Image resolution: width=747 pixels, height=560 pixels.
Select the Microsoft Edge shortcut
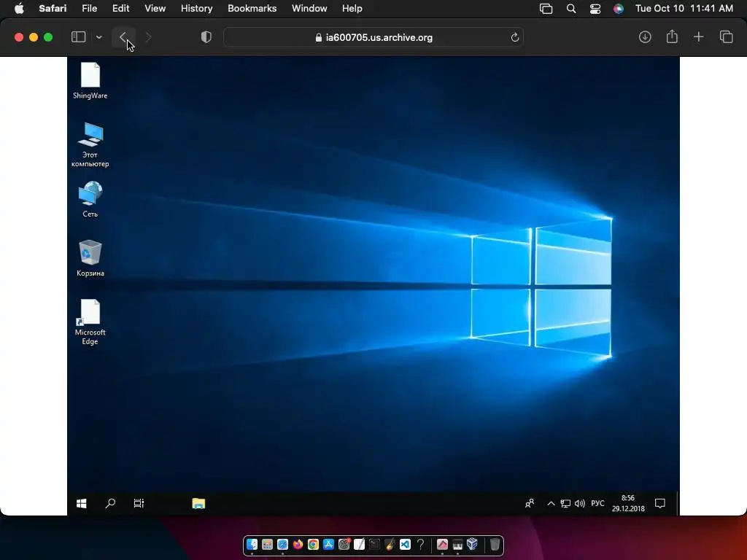point(90,322)
